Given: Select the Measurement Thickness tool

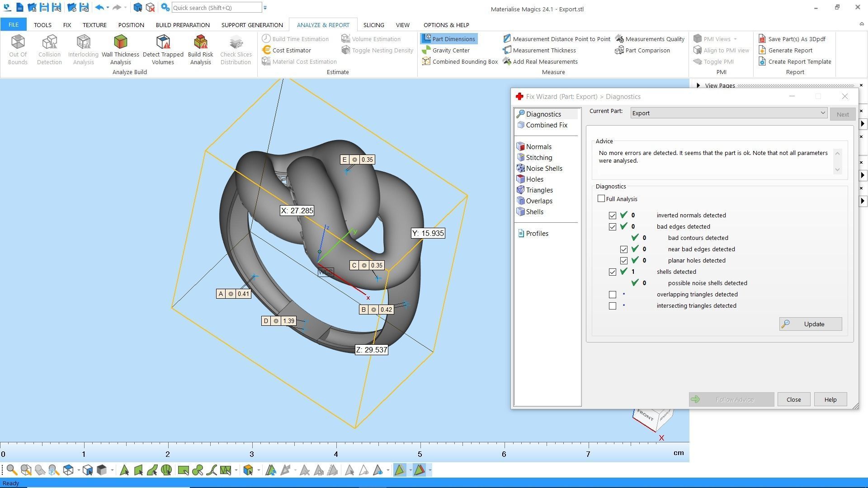Looking at the screenshot, I should pyautogui.click(x=539, y=50).
